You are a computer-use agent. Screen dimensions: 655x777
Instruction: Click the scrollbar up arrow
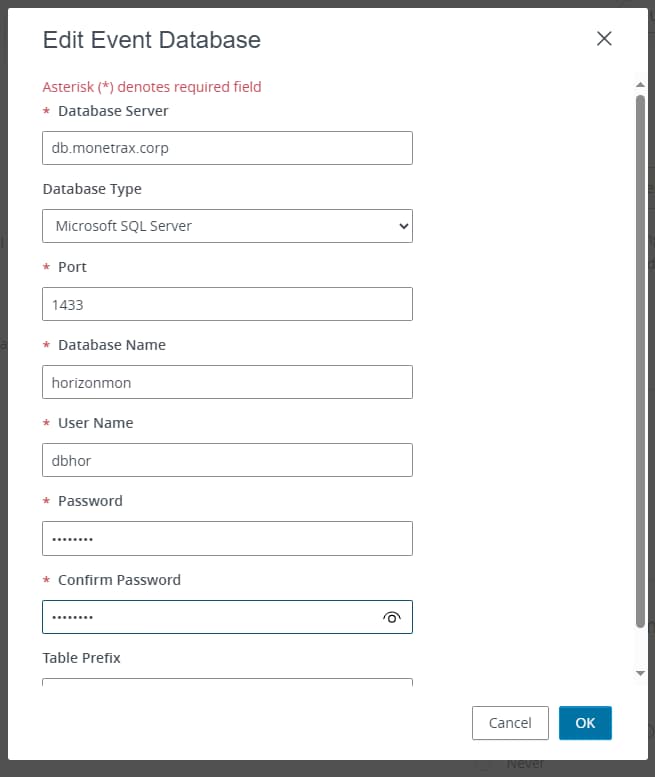pos(640,85)
